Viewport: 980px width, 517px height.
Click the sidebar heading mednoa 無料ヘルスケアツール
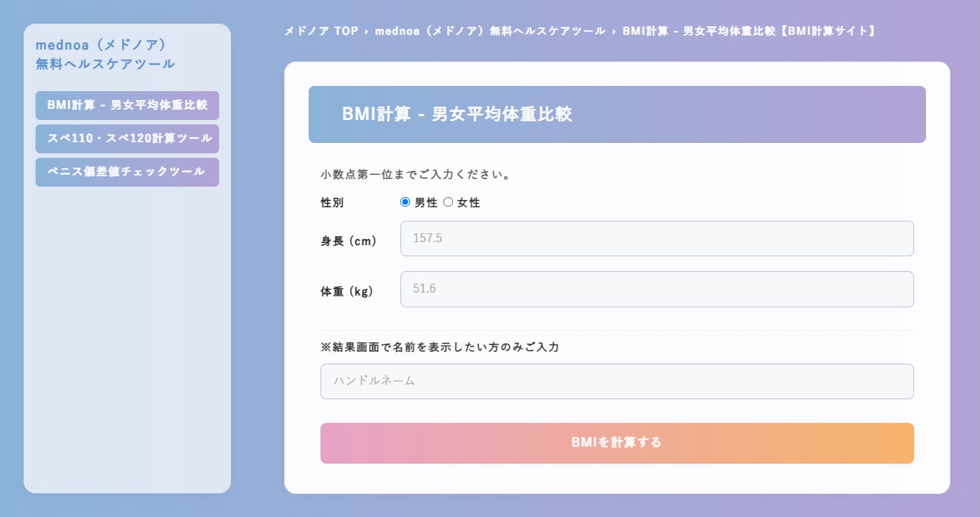point(105,54)
